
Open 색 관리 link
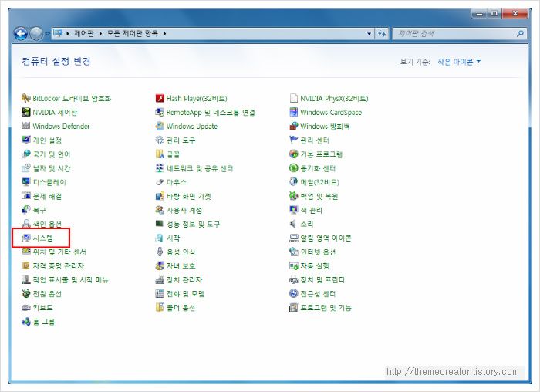pyautogui.click(x=312, y=210)
